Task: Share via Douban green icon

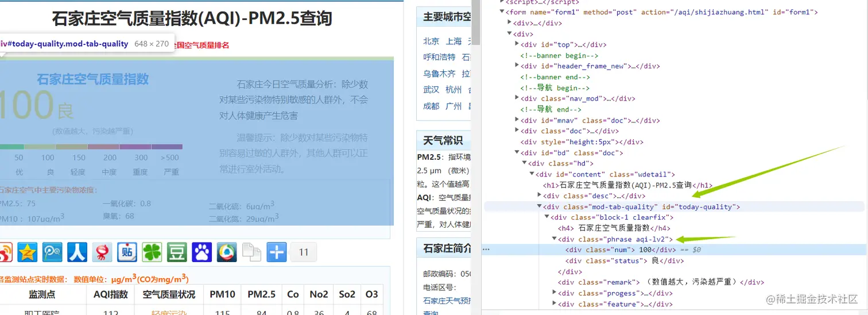Action: pyautogui.click(x=177, y=252)
